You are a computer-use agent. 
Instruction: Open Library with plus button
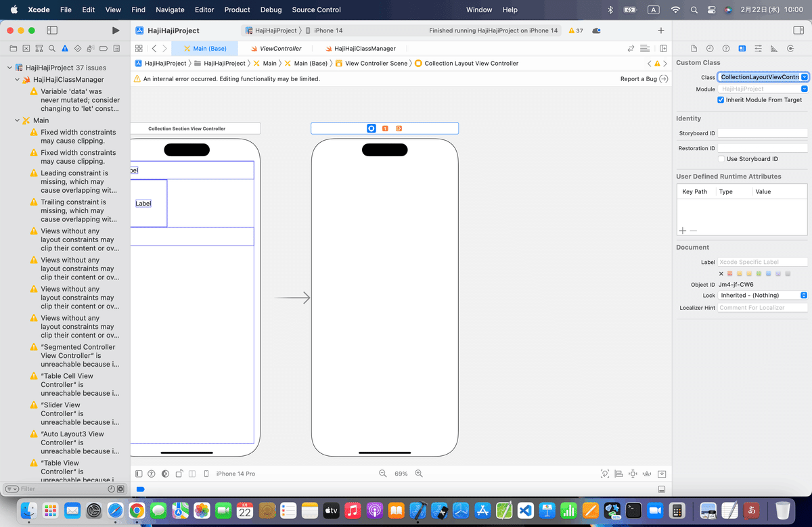tap(660, 30)
